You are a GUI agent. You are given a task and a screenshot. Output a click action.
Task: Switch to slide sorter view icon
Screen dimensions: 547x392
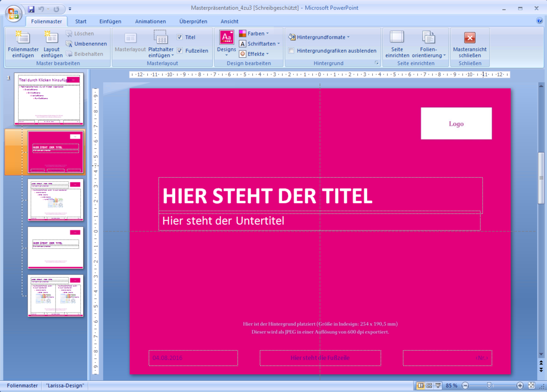[x=429, y=386]
